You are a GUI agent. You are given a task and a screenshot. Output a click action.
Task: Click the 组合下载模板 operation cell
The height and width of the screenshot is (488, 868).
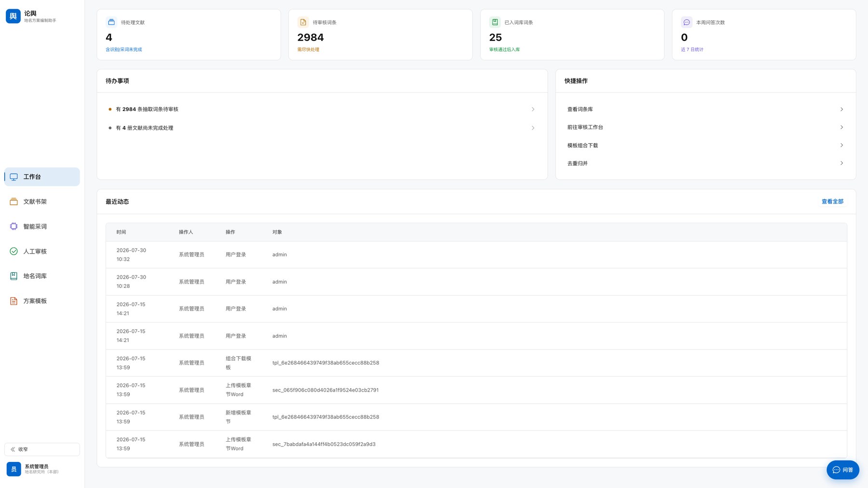pyautogui.click(x=238, y=363)
